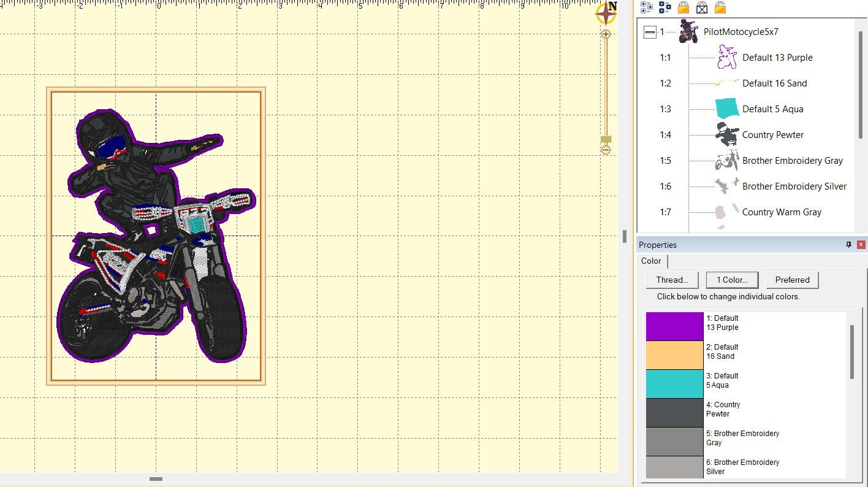Select color 1:4 Country Pewter
Viewport: 868px width, 487px height.
(772, 134)
